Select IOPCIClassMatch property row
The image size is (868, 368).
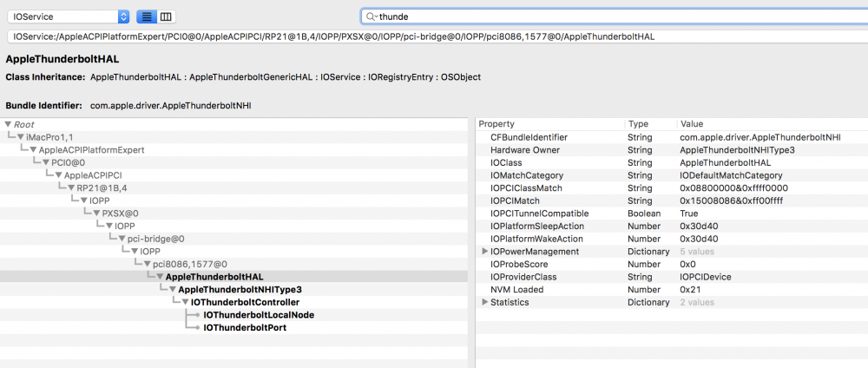tap(672, 188)
